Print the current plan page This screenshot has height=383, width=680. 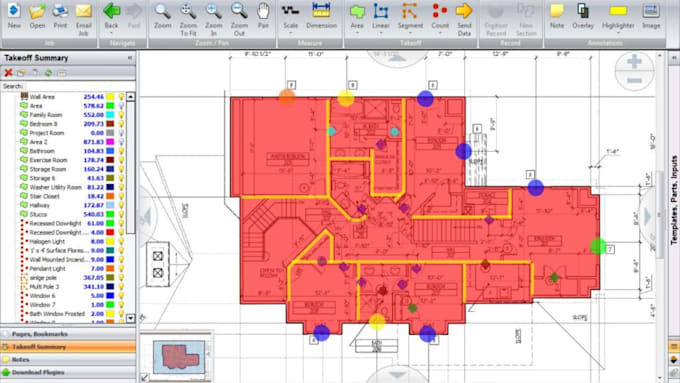coord(60,16)
